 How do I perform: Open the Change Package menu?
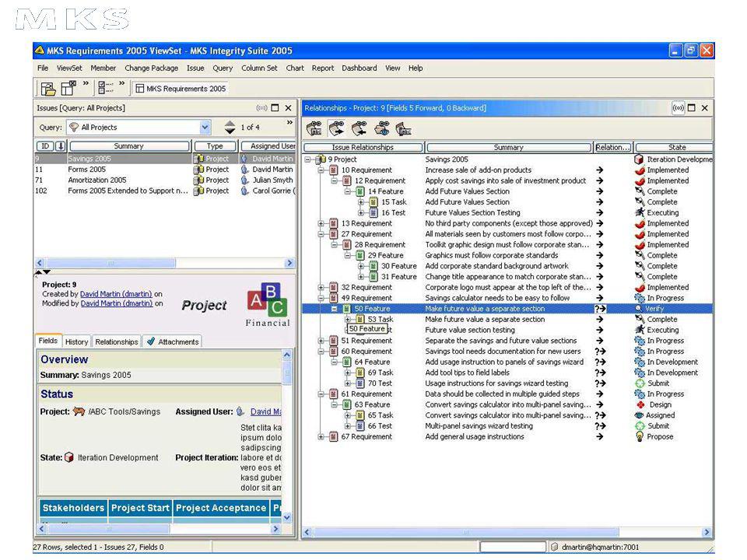click(152, 68)
